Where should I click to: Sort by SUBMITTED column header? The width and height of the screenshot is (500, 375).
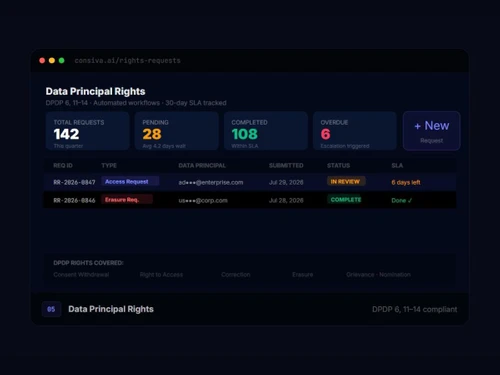coord(286,166)
